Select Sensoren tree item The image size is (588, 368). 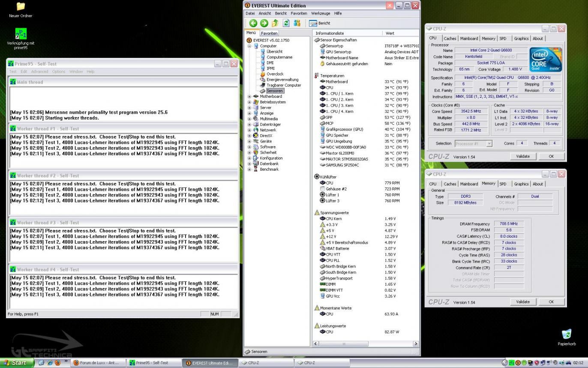(x=274, y=90)
